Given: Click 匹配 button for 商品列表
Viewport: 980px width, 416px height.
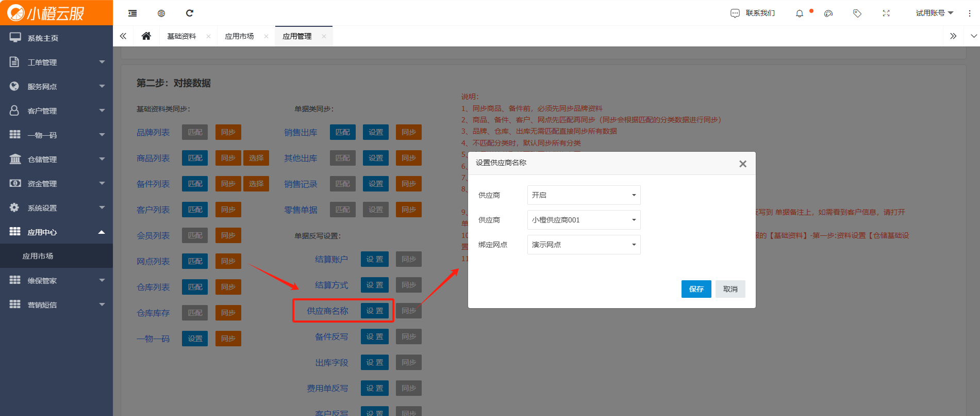Looking at the screenshot, I should coord(195,158).
